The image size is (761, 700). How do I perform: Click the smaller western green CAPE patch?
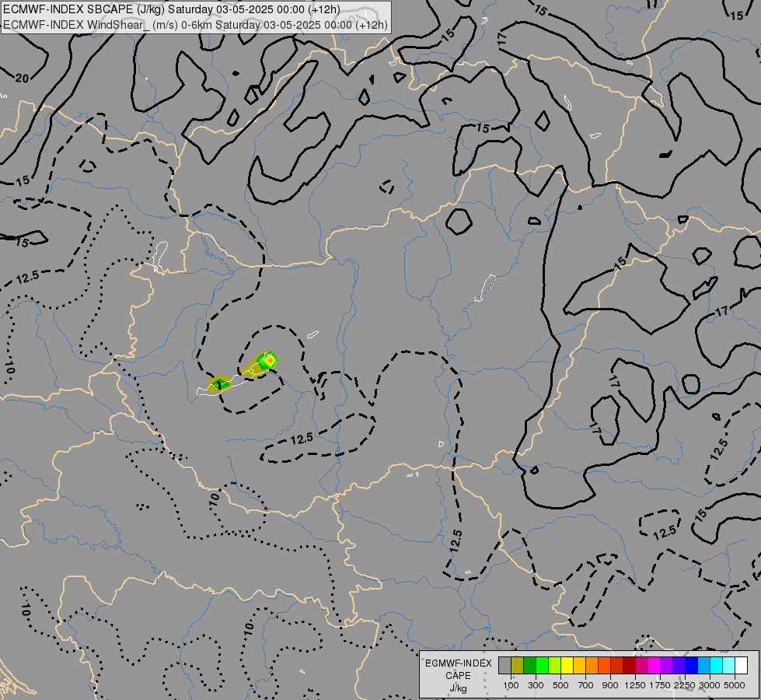point(219,383)
